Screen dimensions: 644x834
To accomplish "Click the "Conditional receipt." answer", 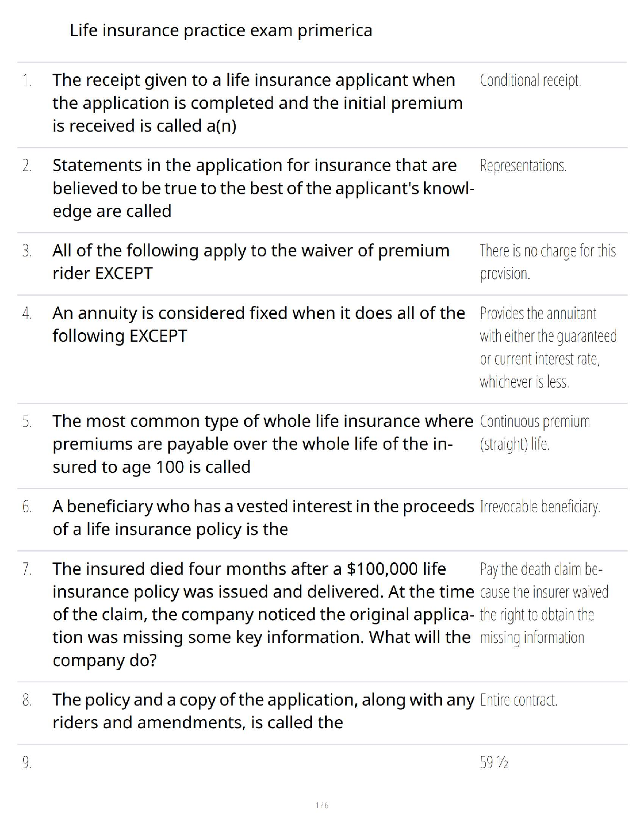I will [x=530, y=81].
